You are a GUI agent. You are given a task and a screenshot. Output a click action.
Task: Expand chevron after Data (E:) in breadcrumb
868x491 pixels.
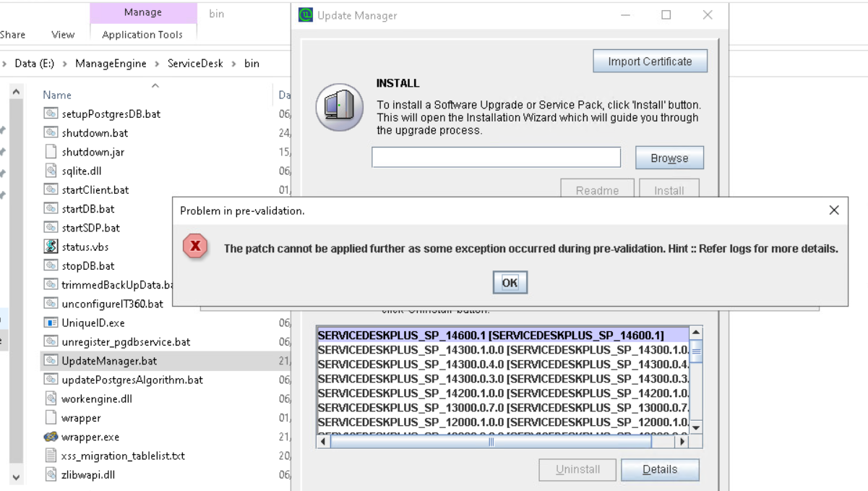click(x=65, y=64)
